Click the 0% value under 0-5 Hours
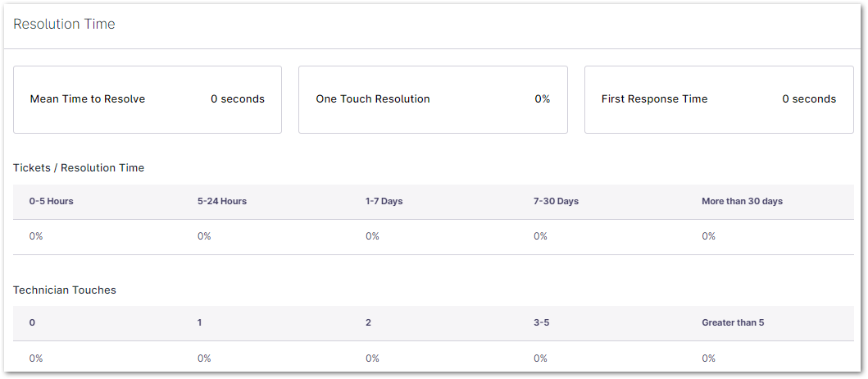Screen dimensions: 868x379 coord(36,236)
